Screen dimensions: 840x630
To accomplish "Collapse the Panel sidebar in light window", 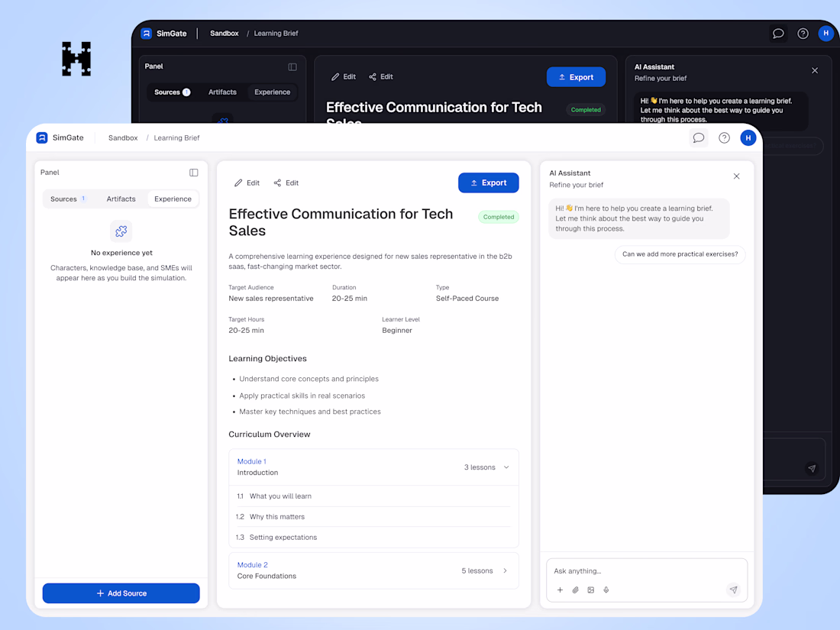I will [193, 173].
